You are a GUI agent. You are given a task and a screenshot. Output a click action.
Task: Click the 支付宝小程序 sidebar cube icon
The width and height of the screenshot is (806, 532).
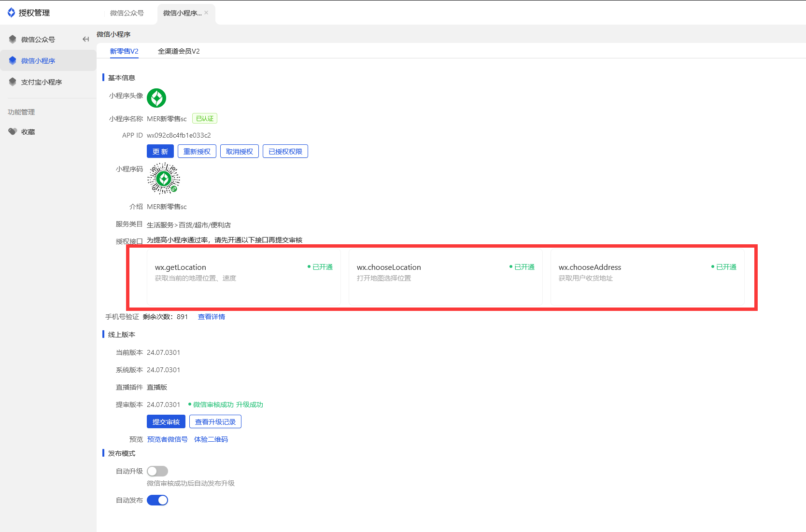[x=13, y=82]
